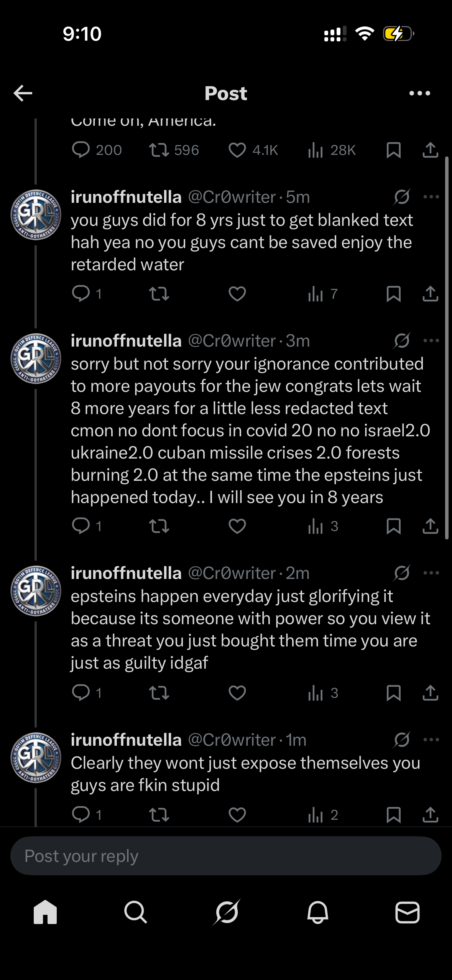Open the irunoffnutella name on the 3m reply
This screenshot has width=452, height=980.
pyautogui.click(x=126, y=340)
